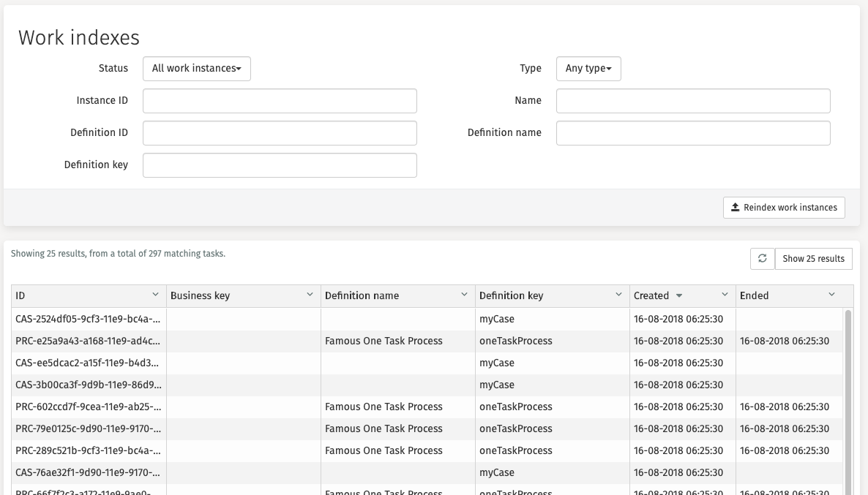Click the Definition ID input field

(280, 132)
